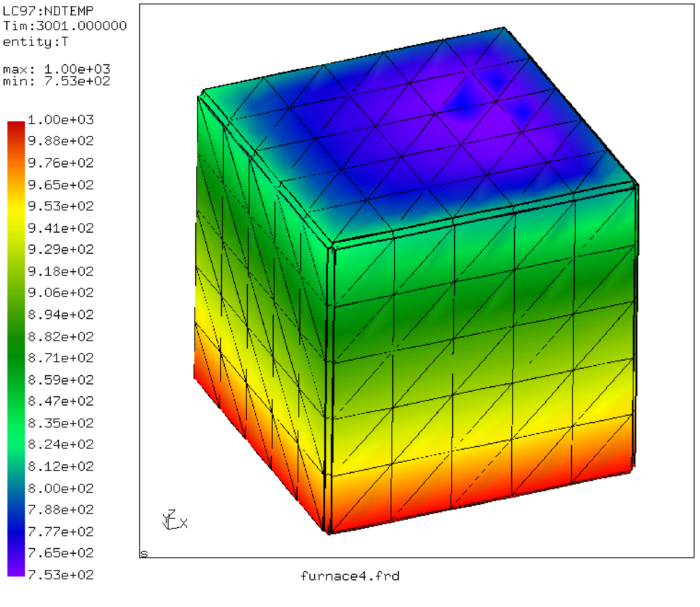Click legend value 8.94e+02
Viewport: 700px width, 607px height.
[x=61, y=314]
